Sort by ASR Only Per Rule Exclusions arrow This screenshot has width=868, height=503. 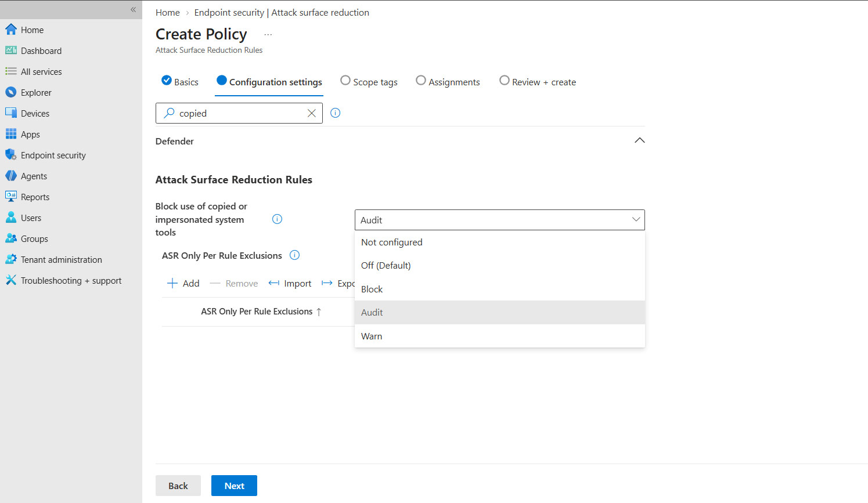pyautogui.click(x=319, y=312)
